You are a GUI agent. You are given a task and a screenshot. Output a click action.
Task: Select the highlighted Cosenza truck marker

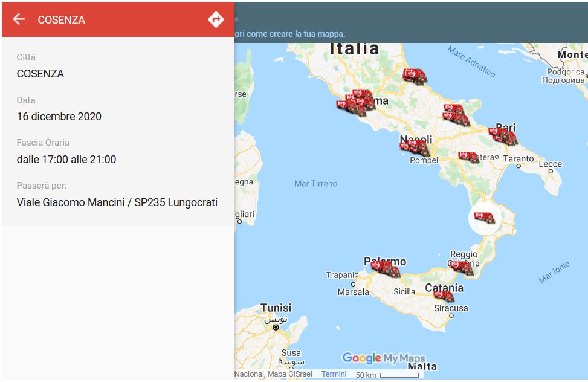485,218
